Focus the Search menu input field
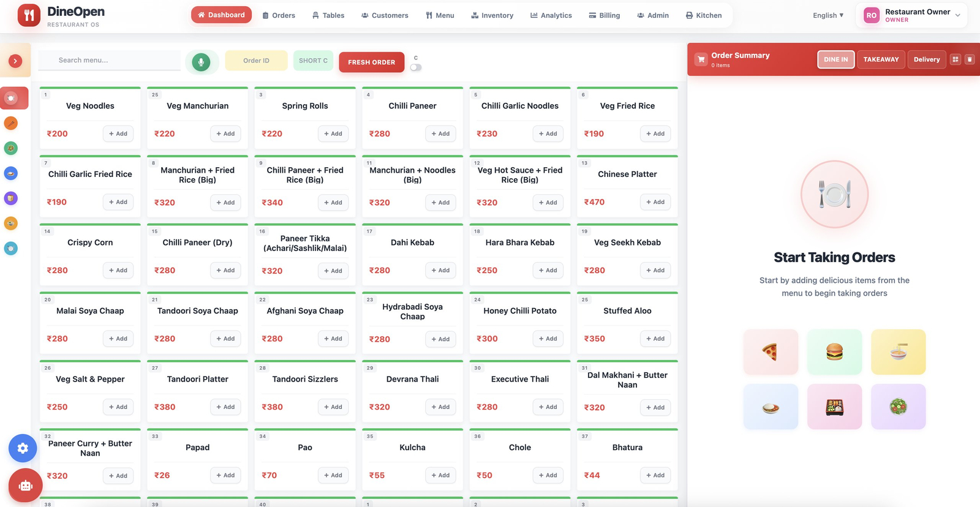This screenshot has height=507, width=980. click(109, 61)
